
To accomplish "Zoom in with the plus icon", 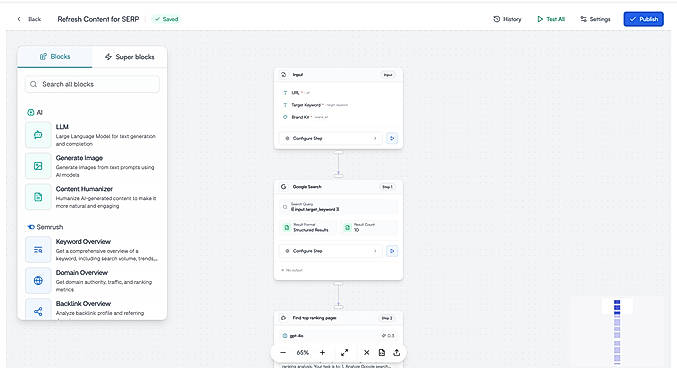I will coord(322,352).
